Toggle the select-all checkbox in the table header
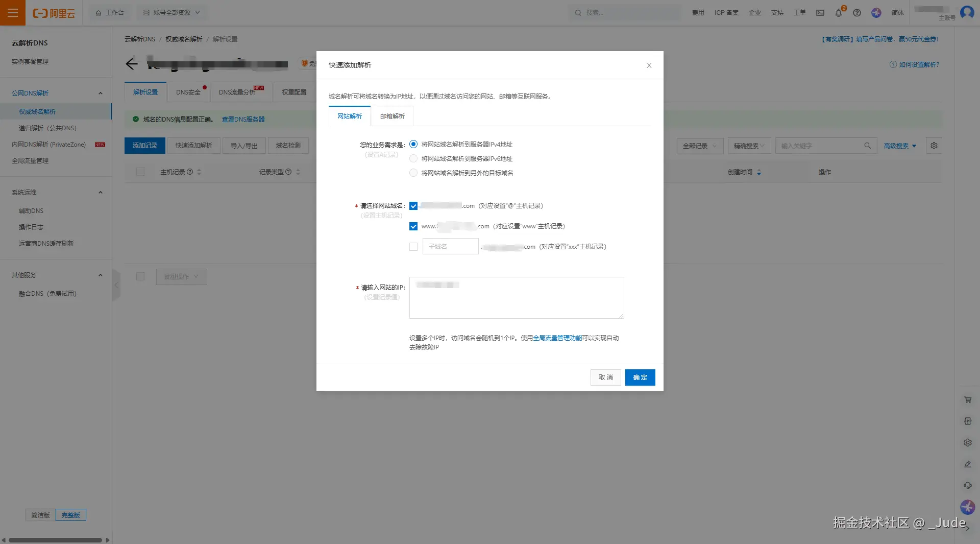 pyautogui.click(x=140, y=172)
